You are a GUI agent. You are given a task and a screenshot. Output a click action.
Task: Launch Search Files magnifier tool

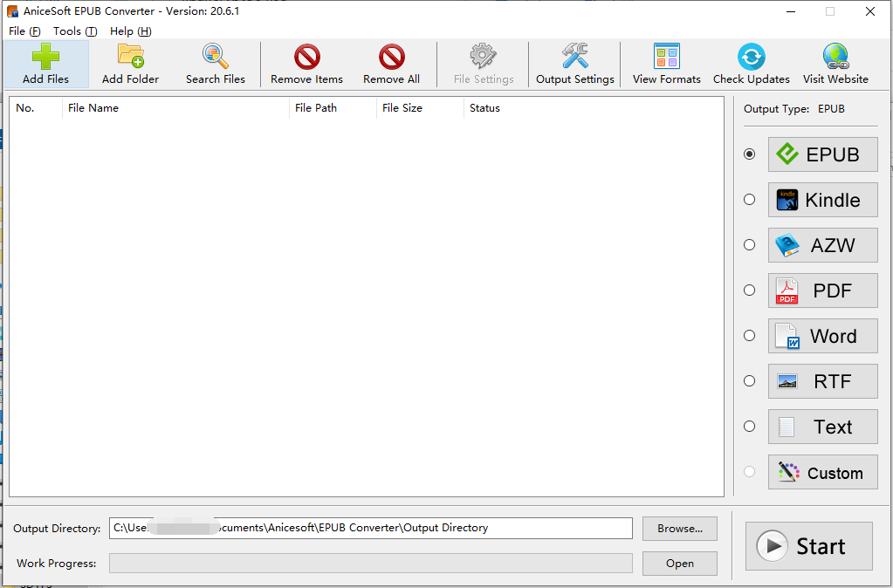(x=216, y=57)
